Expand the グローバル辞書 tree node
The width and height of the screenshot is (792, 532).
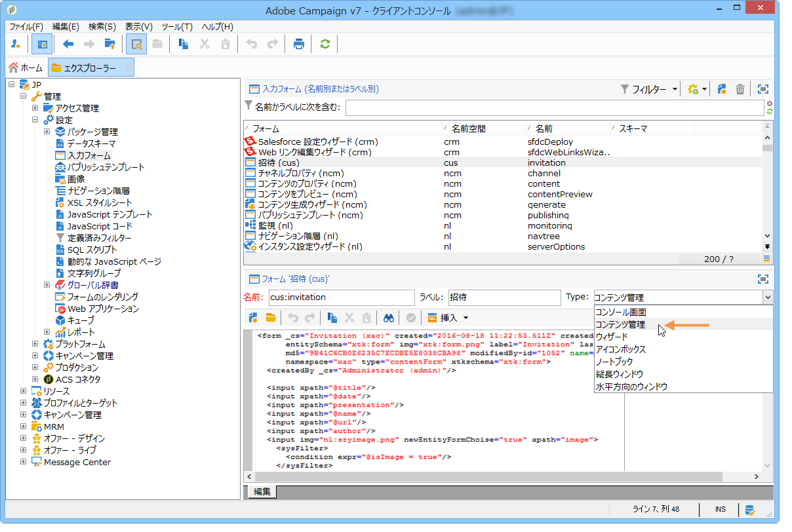[x=47, y=285]
